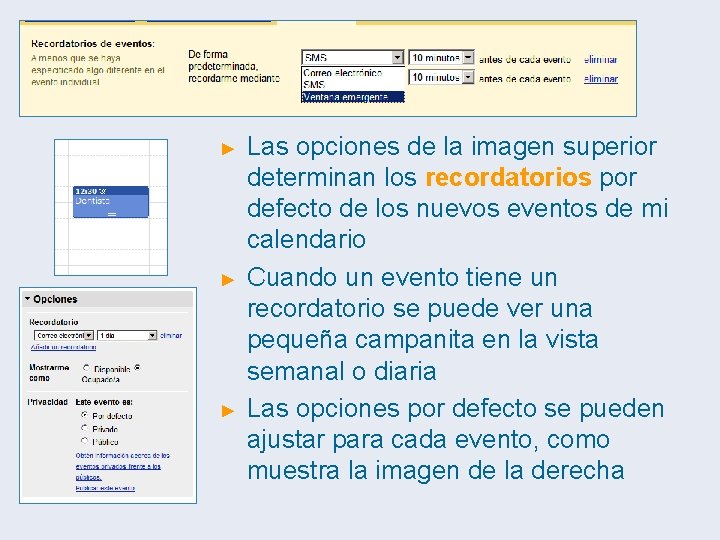Choose SMS option in the open list
Viewport: 720px width, 540px height.
point(353,84)
